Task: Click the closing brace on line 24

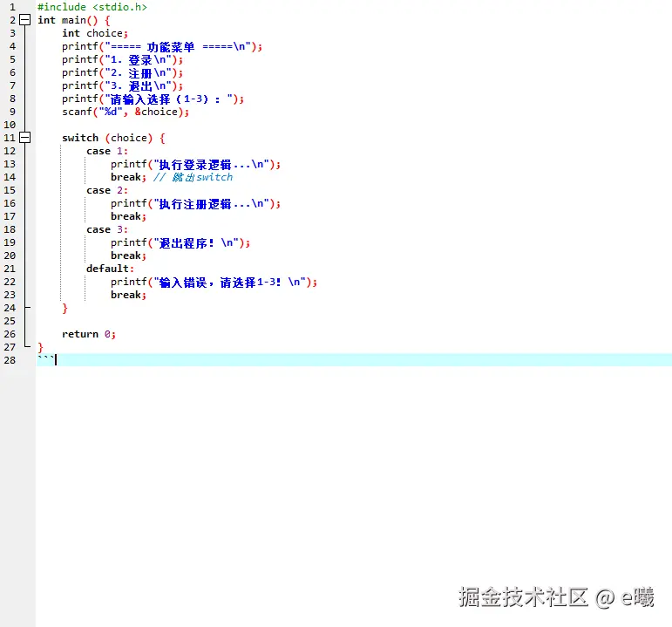Action: click(64, 308)
